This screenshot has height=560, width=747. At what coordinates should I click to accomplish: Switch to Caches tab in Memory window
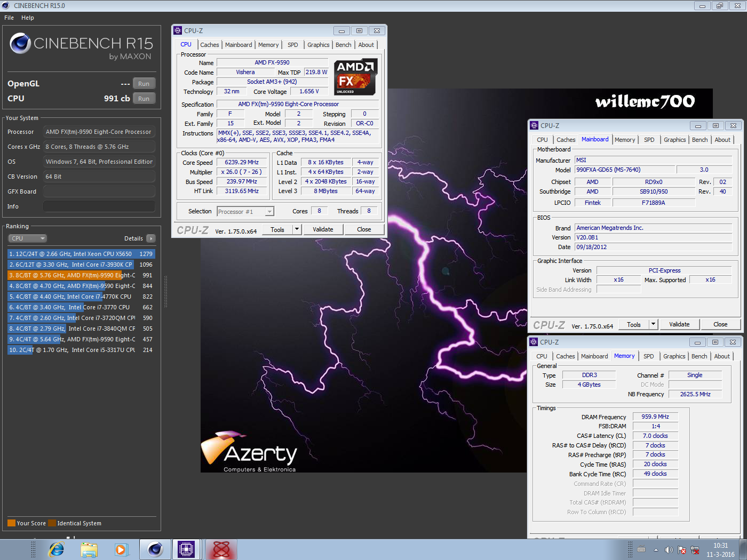[566, 356]
